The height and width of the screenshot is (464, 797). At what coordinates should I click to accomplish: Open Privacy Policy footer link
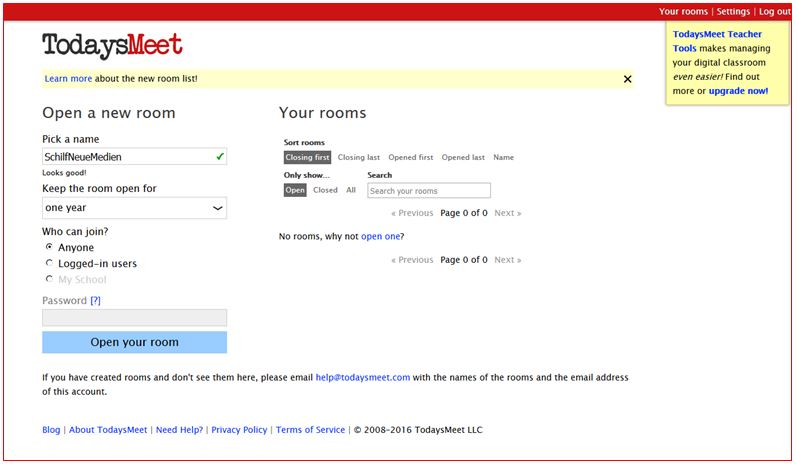[x=239, y=430]
